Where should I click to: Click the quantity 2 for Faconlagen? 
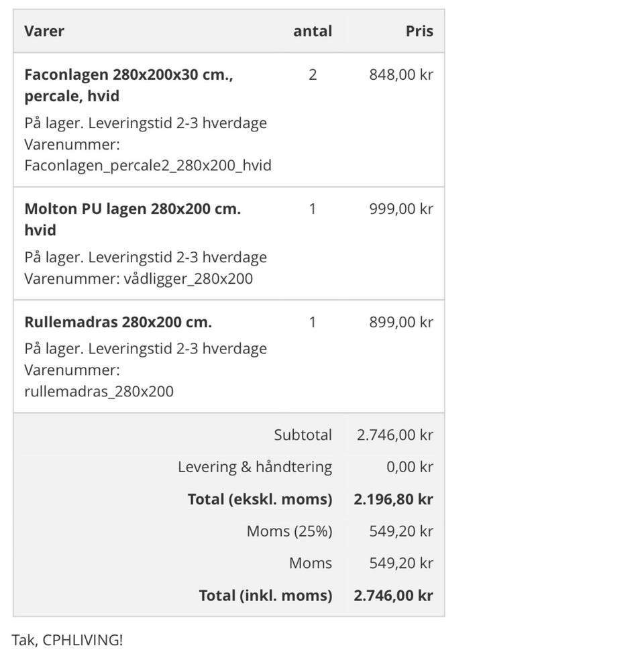click(x=313, y=74)
